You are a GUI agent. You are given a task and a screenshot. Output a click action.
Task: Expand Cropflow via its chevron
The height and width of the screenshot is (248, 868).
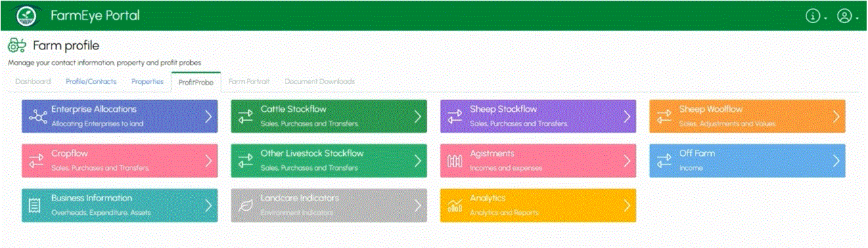point(208,161)
